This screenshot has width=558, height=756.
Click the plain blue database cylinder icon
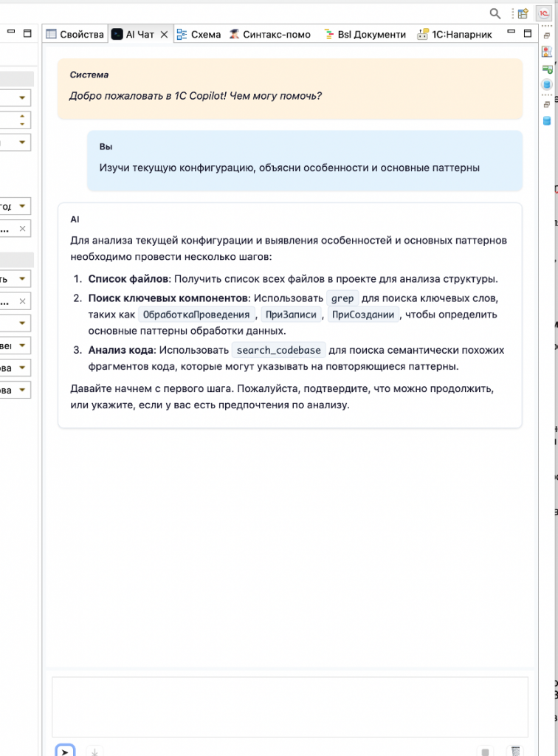(x=546, y=120)
